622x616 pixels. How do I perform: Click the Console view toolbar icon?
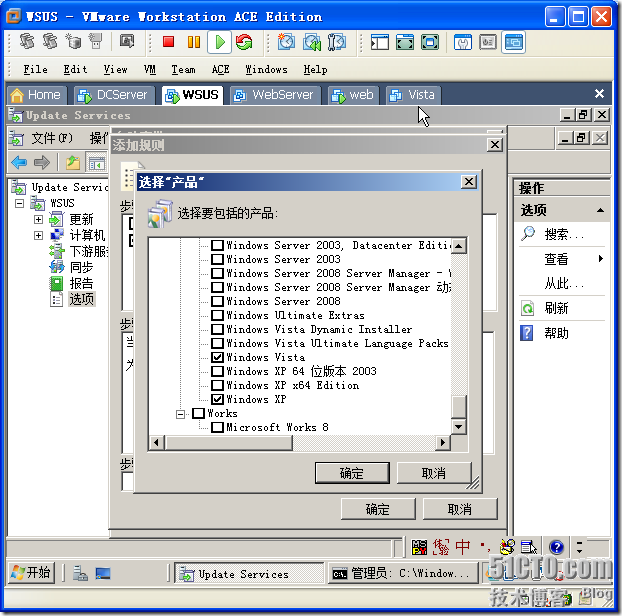513,42
